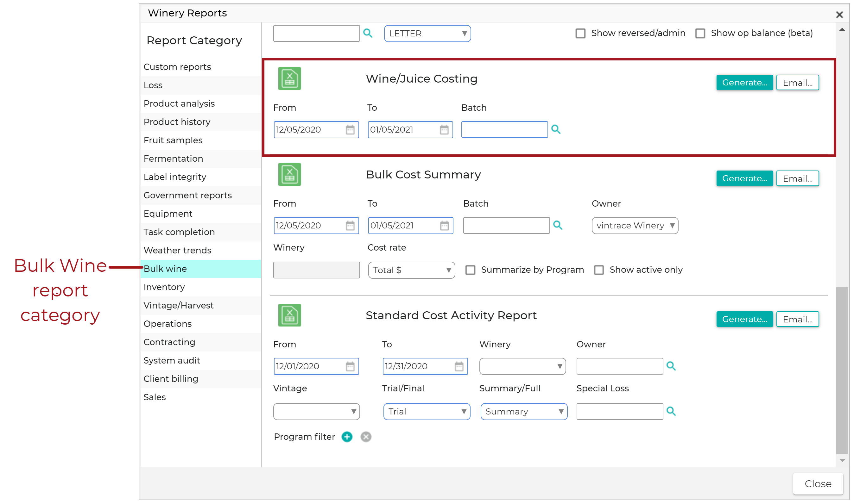Open the calendar for Wine/Juice Costing To date
The height and width of the screenshot is (504, 854).
[444, 129]
